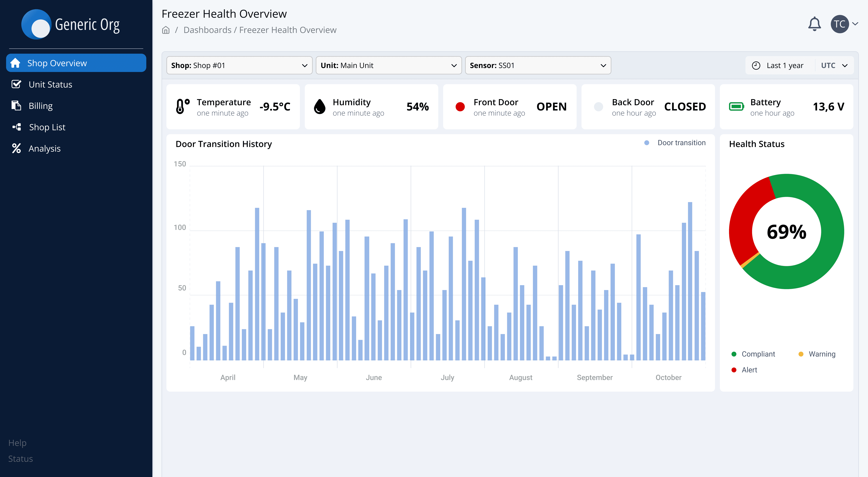Click the August axis label

[x=521, y=378]
